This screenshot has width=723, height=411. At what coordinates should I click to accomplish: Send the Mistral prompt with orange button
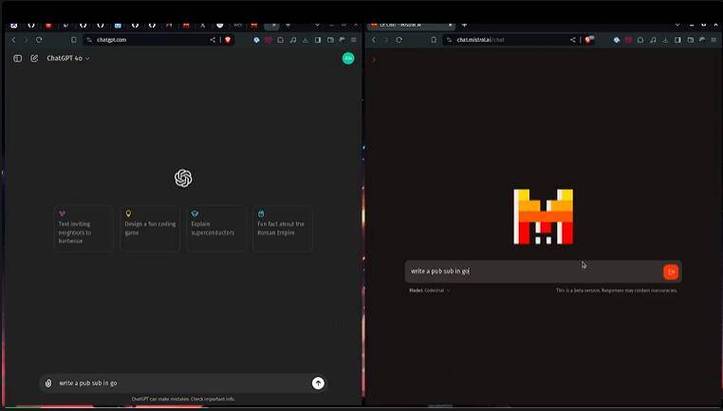click(671, 272)
